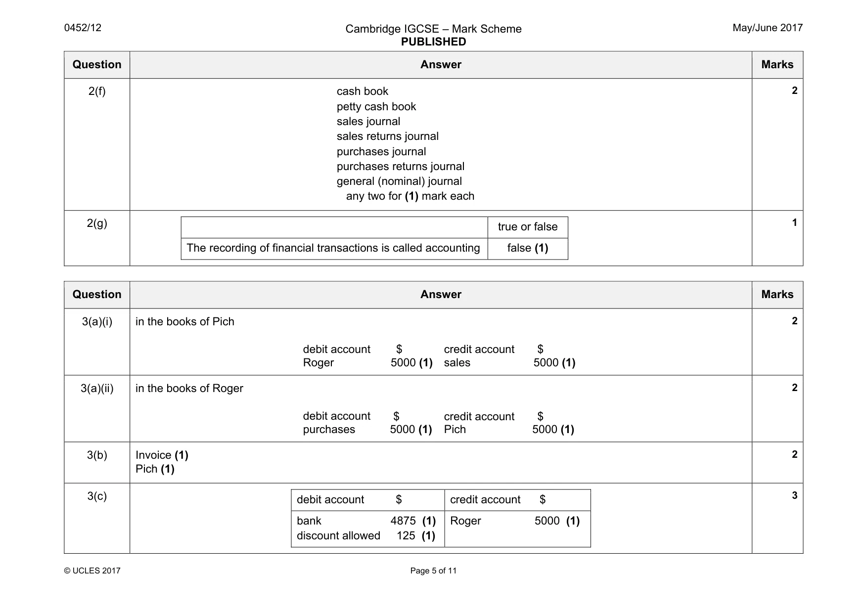
Task: Click the paper code '0452/12'
Action: point(83,28)
